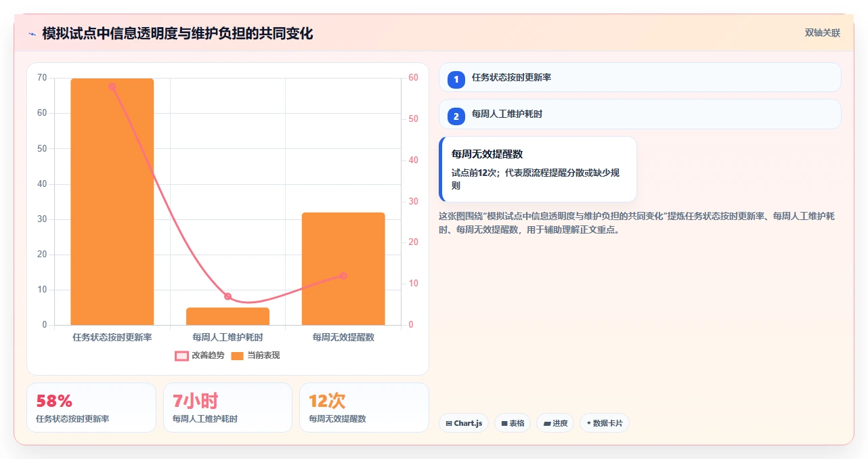Select the 12次 stat card
The height and width of the screenshot is (459, 868).
[364, 408]
